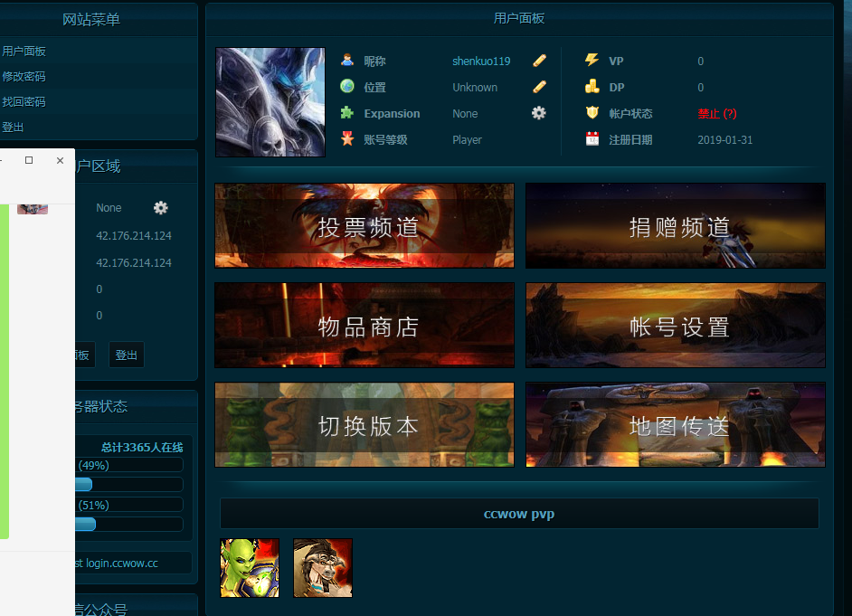Select the first character thumbnail under ccwow pvp
This screenshot has height=616, width=852.
249,568
